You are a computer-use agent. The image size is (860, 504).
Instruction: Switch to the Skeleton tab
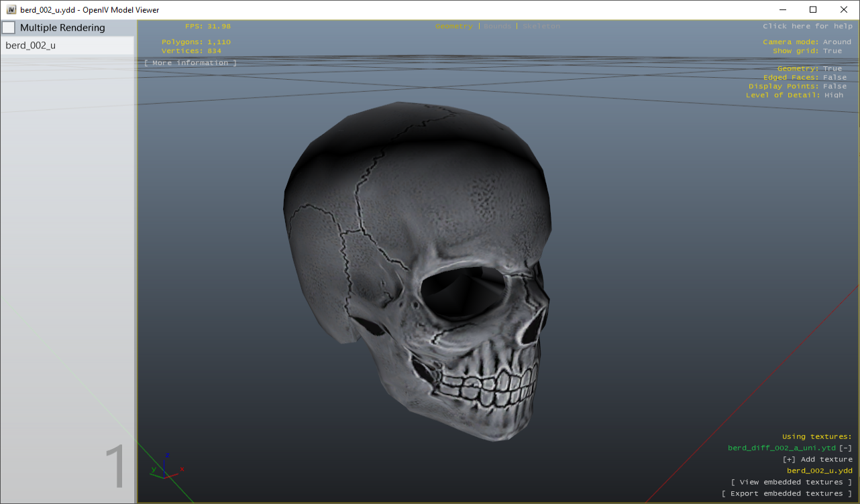click(541, 26)
